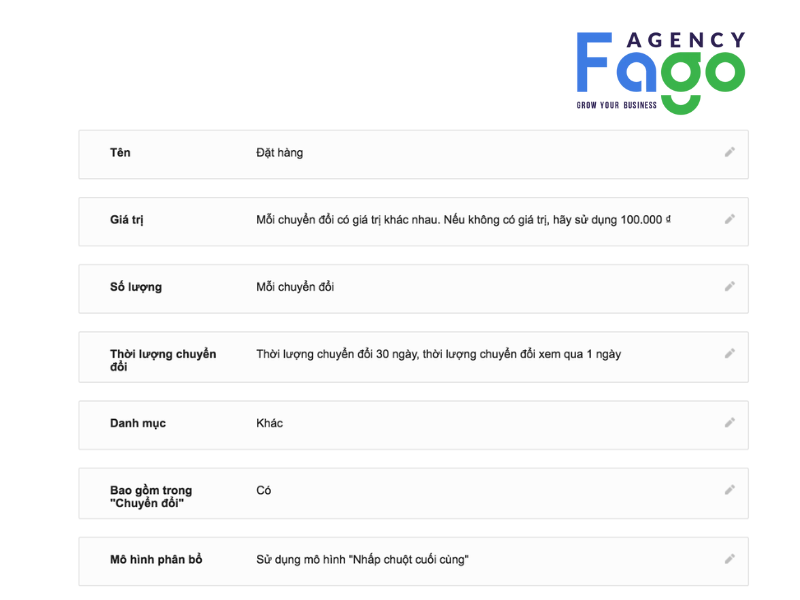Edit Thời lượng chuyển đổi with pencil icon
800x600 pixels.
[730, 353]
